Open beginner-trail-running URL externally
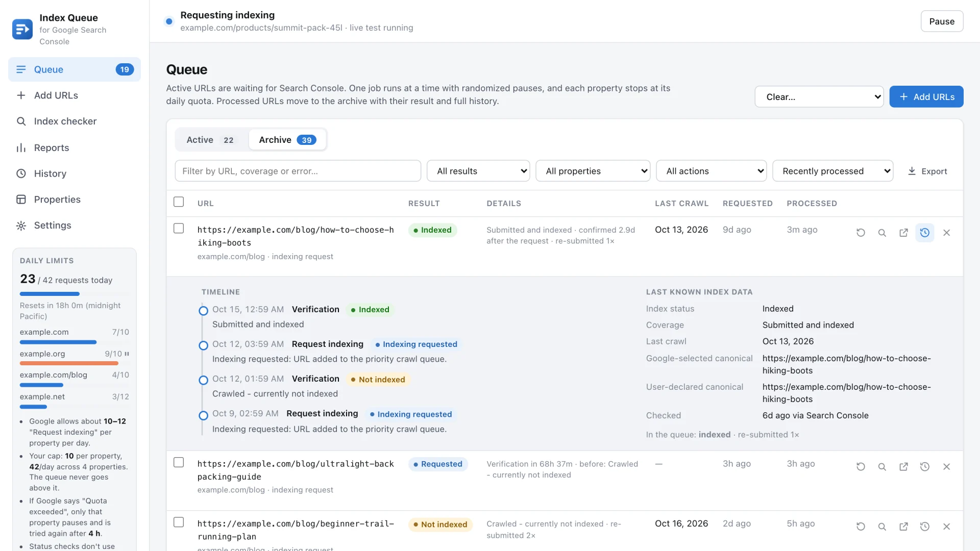Viewport: 980px width, 551px height. (903, 527)
